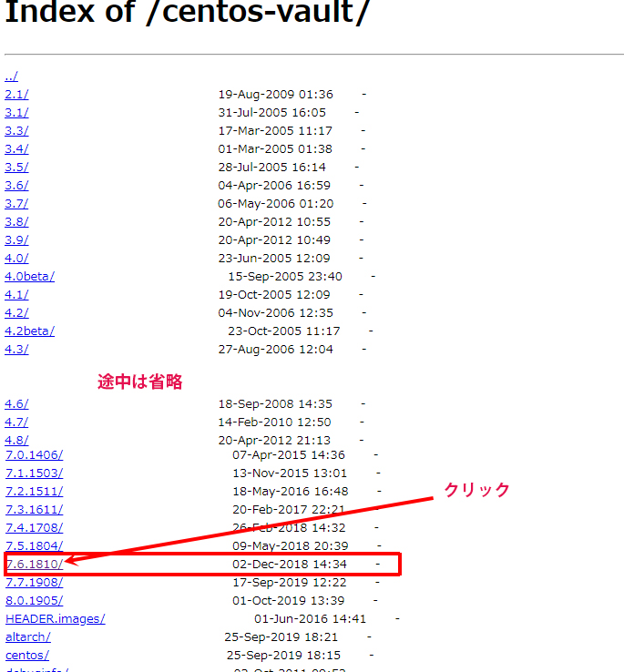Click the date 07-Apr-2015 14:36
This screenshot has width=624, height=672.
coord(289,454)
